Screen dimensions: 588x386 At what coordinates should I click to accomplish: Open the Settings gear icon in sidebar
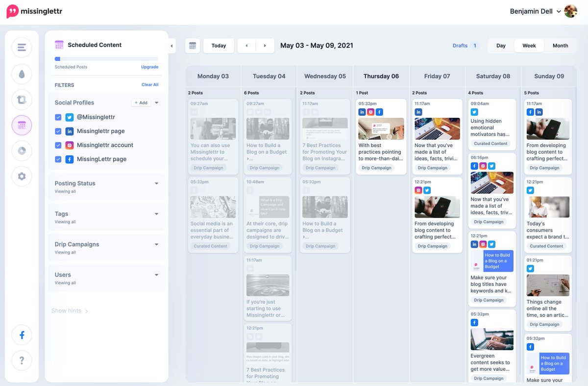tap(22, 176)
